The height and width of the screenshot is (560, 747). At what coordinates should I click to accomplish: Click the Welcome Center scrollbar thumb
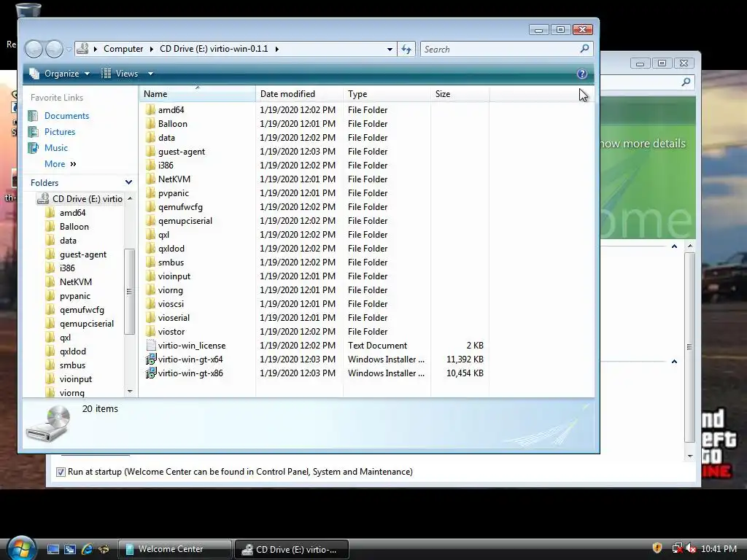click(689, 346)
